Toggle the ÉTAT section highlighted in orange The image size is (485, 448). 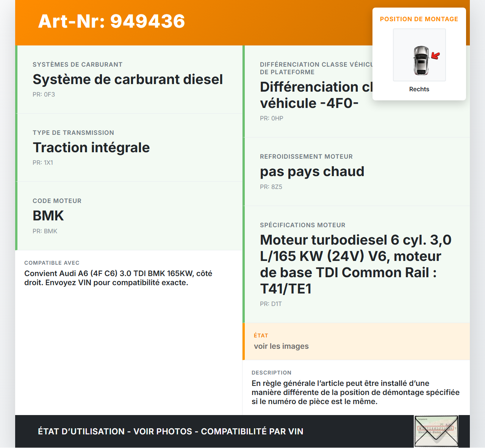[356, 341]
